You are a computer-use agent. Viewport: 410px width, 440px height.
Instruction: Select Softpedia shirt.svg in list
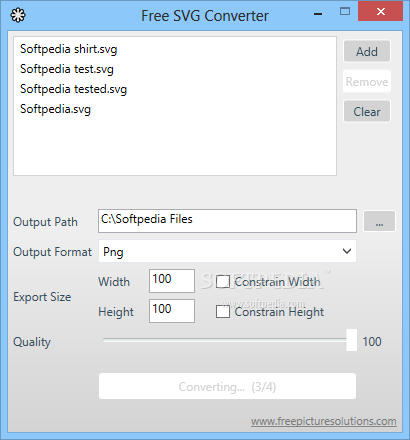point(69,49)
